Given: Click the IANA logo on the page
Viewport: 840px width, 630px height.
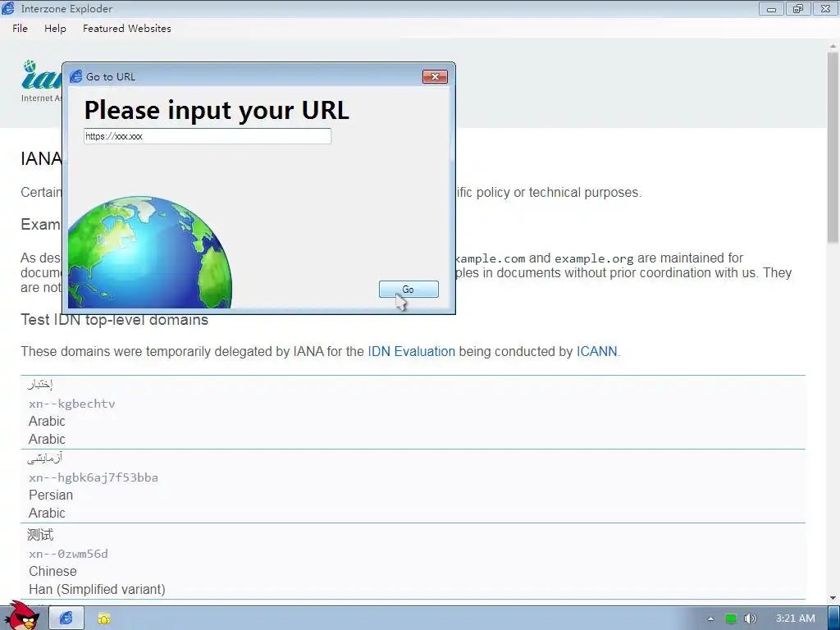Looking at the screenshot, I should (42, 80).
